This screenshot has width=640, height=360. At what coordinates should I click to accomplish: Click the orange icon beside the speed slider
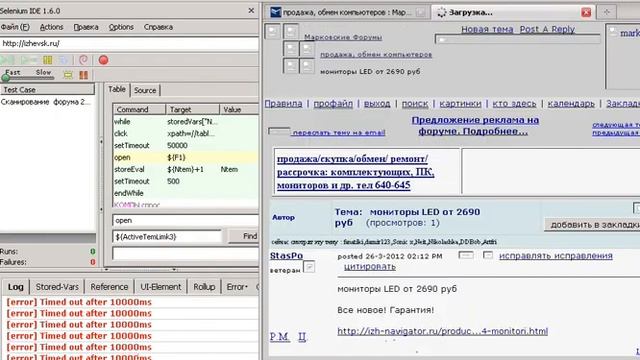click(84, 75)
